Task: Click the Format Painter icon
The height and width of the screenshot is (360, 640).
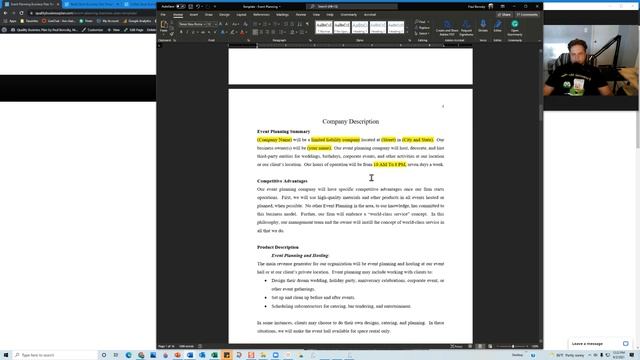Action: point(172,33)
